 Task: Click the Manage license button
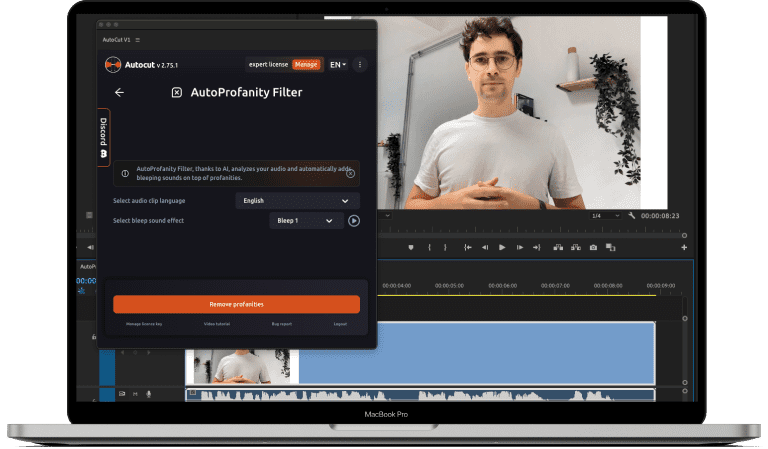pyautogui.click(x=306, y=65)
